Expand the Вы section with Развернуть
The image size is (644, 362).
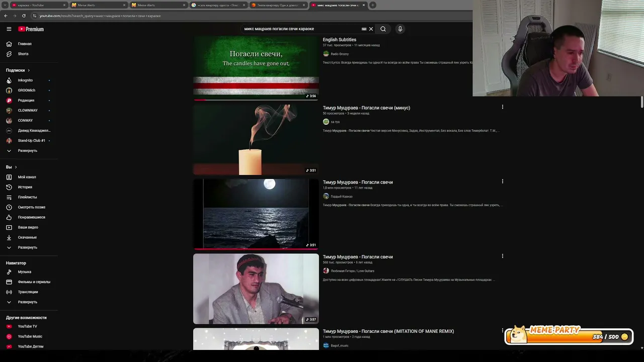[29, 247]
